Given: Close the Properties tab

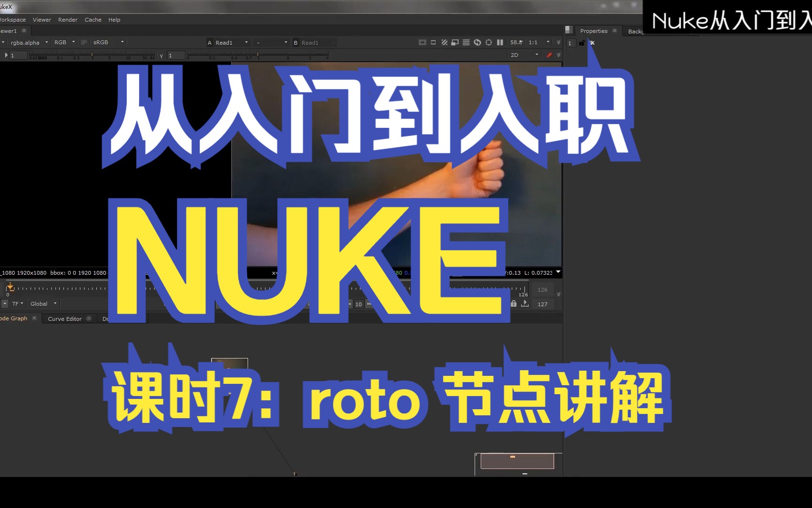Looking at the screenshot, I should [615, 31].
